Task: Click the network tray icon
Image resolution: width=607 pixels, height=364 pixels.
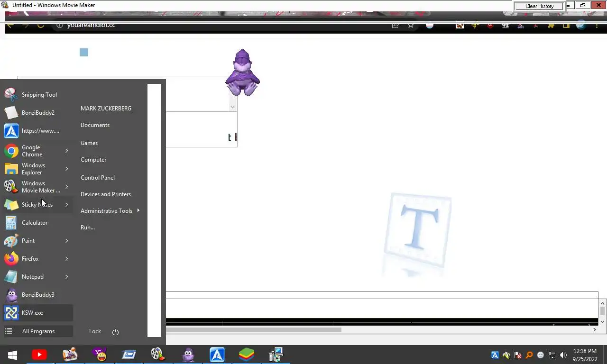Action: 552,355
